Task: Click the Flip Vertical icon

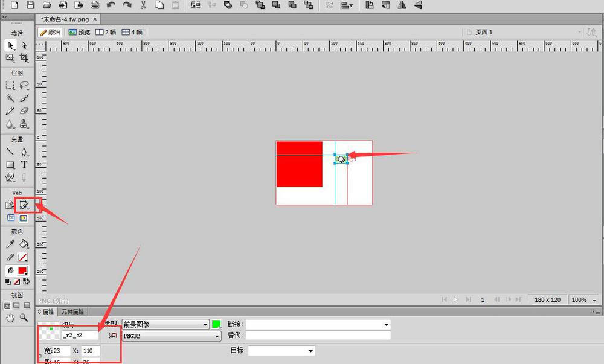Action: pyautogui.click(x=418, y=5)
